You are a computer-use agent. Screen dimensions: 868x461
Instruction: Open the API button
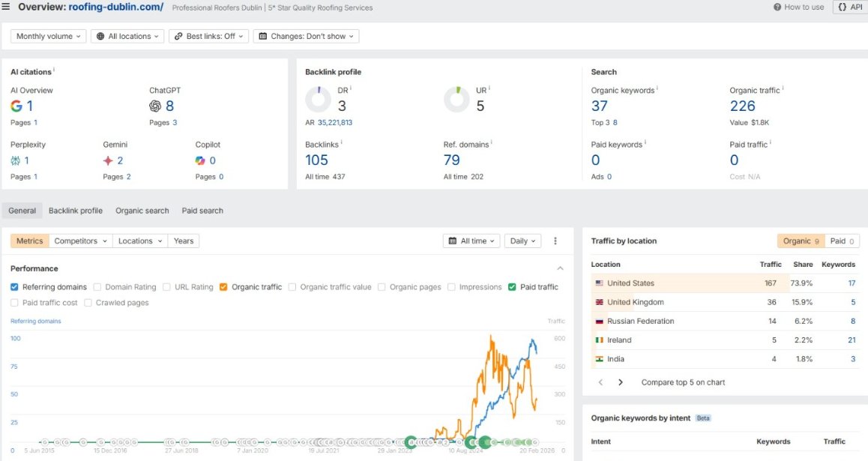[x=850, y=7]
